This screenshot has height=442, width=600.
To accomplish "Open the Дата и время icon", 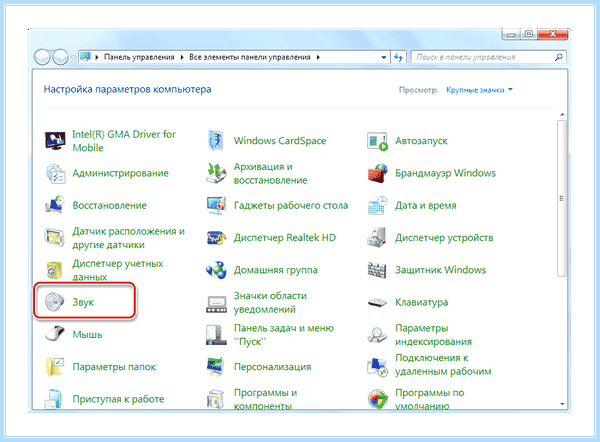I will click(x=377, y=206).
